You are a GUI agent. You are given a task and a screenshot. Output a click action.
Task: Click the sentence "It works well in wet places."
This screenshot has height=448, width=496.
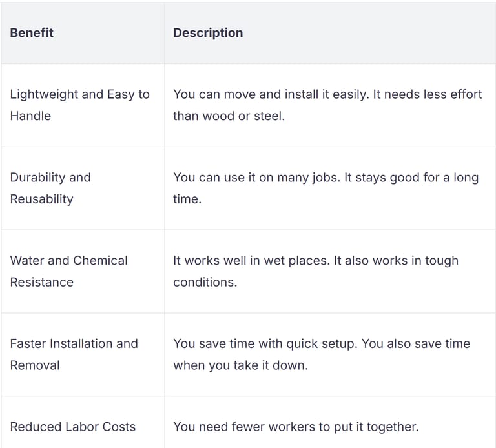251,261
